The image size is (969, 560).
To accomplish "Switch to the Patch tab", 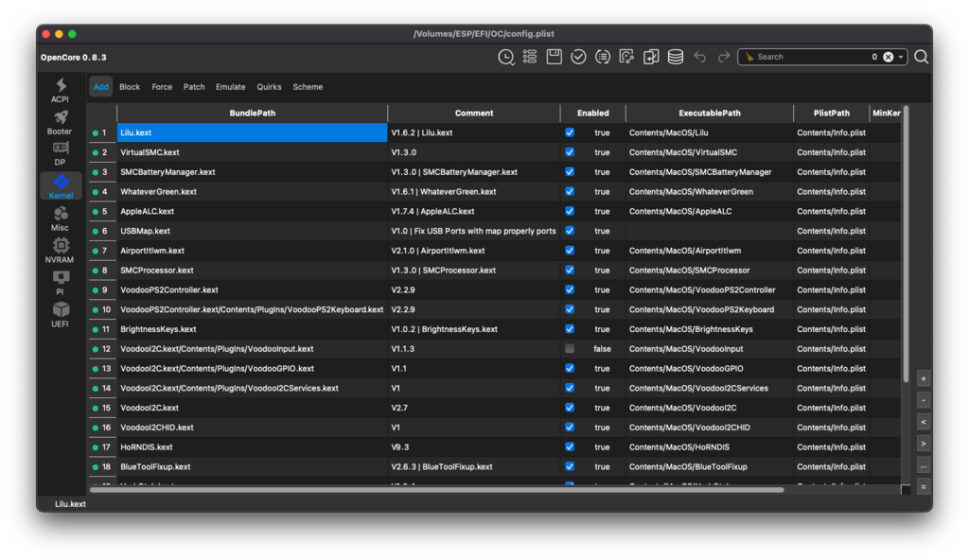I will (x=194, y=87).
